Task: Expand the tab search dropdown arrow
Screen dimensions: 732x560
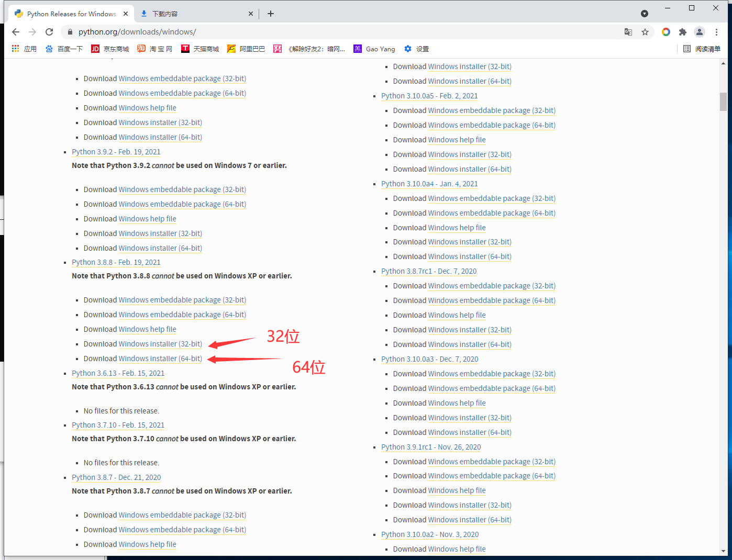Action: click(645, 14)
